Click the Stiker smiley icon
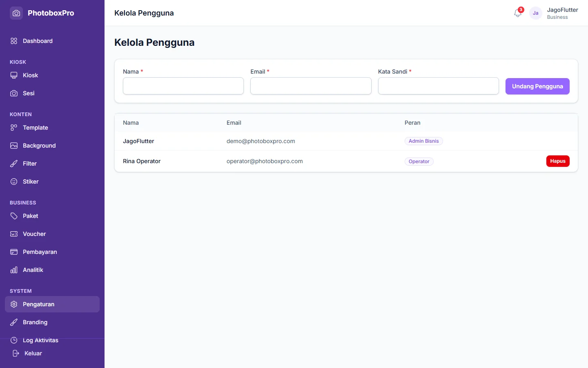Screen dimensions: 588x368 [14, 182]
